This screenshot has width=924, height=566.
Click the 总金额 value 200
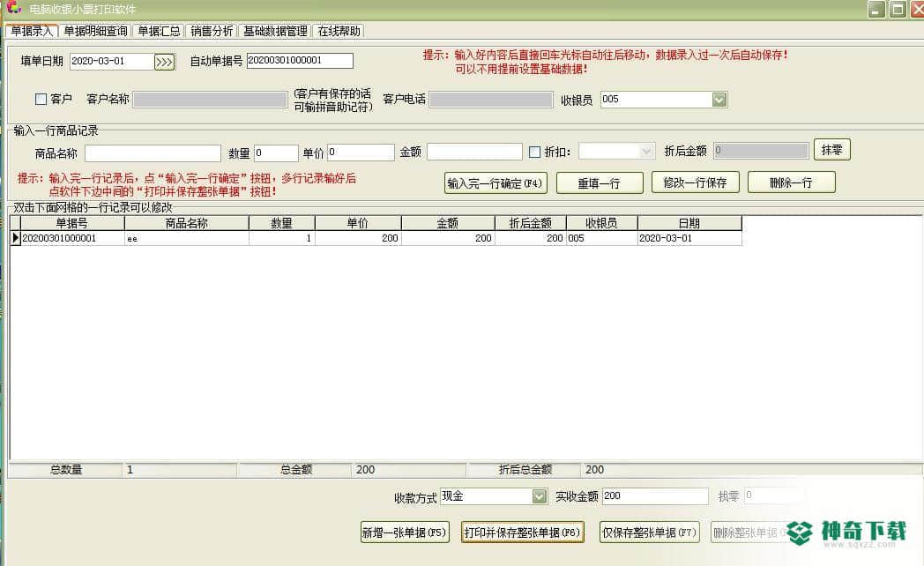pyautogui.click(x=365, y=469)
